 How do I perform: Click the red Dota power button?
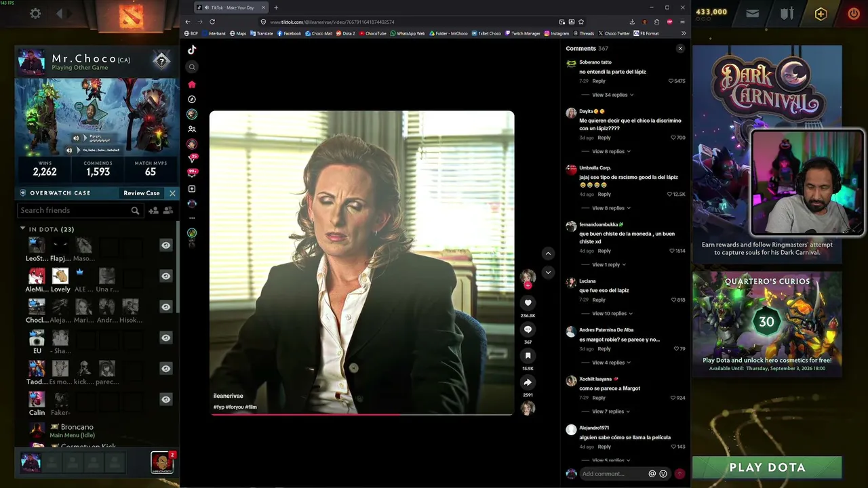(854, 14)
